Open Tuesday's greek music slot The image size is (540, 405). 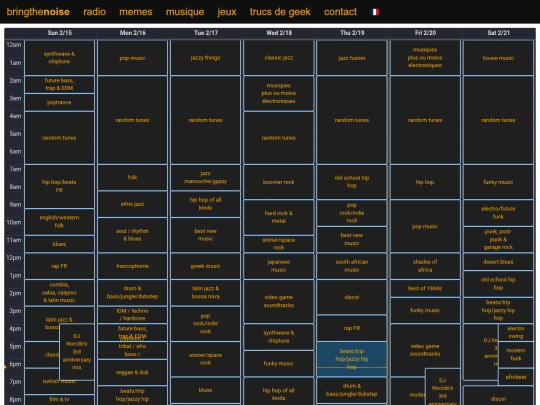click(x=205, y=266)
